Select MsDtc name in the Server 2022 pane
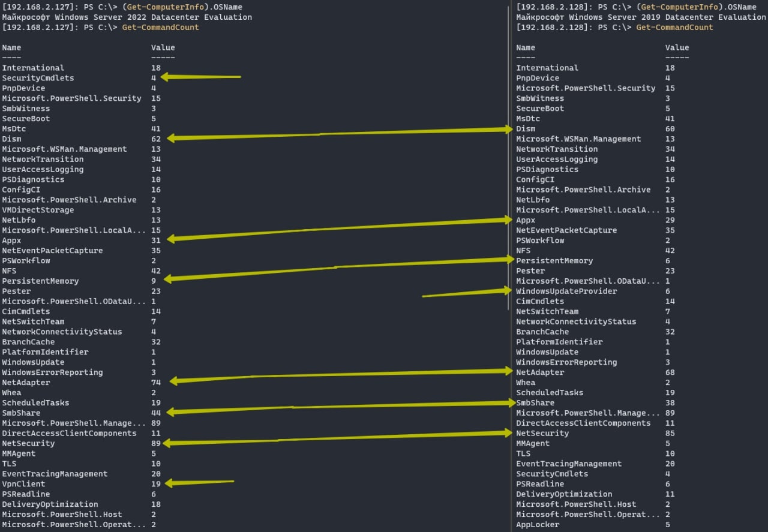 [x=14, y=129]
